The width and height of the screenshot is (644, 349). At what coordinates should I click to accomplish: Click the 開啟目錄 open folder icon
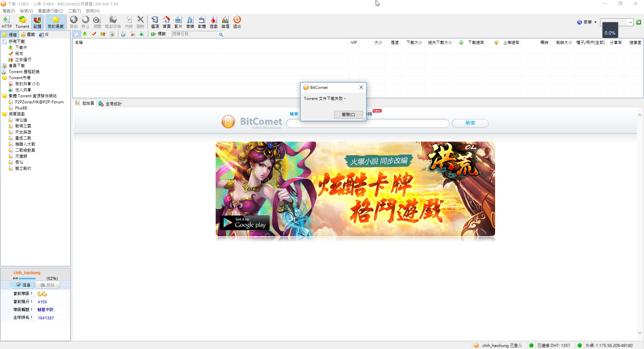(x=113, y=22)
